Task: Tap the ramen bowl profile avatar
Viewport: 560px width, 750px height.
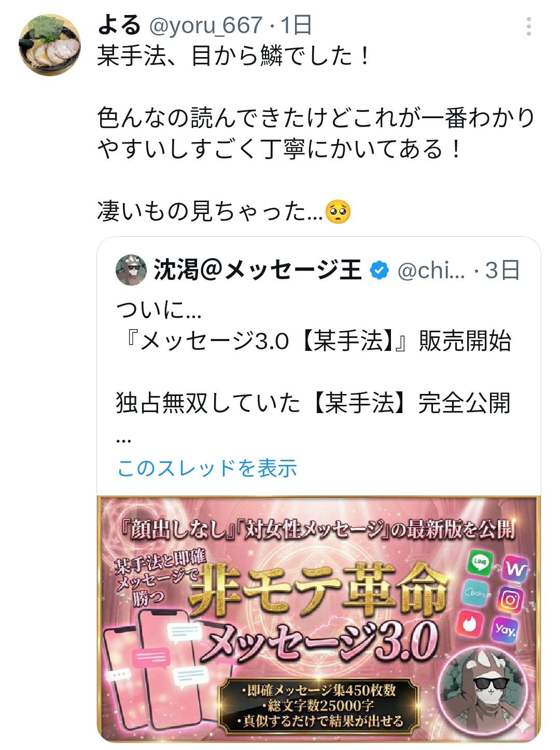Action: (50, 46)
